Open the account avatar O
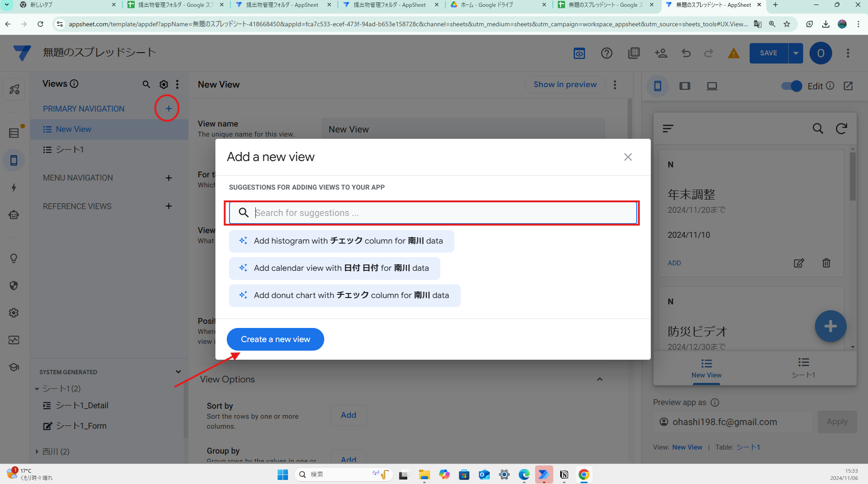Image resolution: width=868 pixels, height=484 pixels. pyautogui.click(x=820, y=53)
